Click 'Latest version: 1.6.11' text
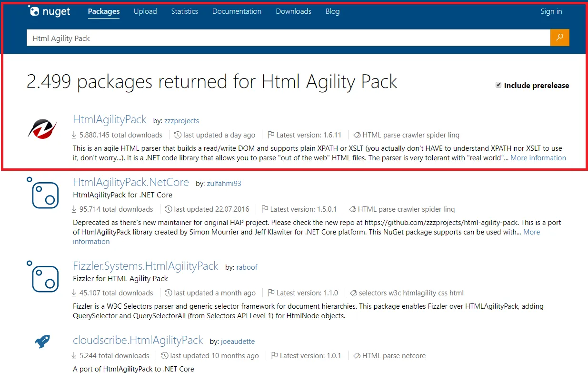Image resolution: width=588 pixels, height=381 pixels. coord(309,135)
